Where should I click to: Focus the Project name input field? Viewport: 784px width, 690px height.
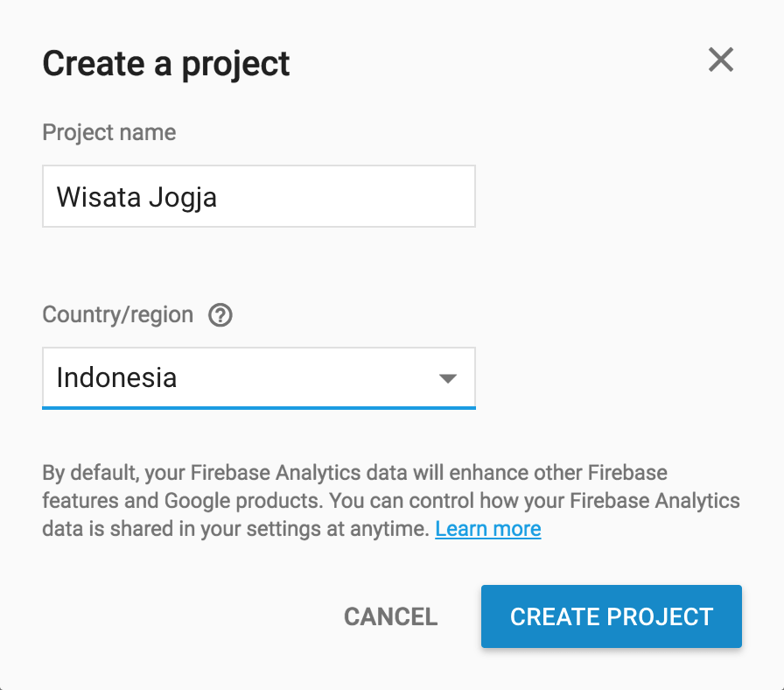(x=258, y=196)
